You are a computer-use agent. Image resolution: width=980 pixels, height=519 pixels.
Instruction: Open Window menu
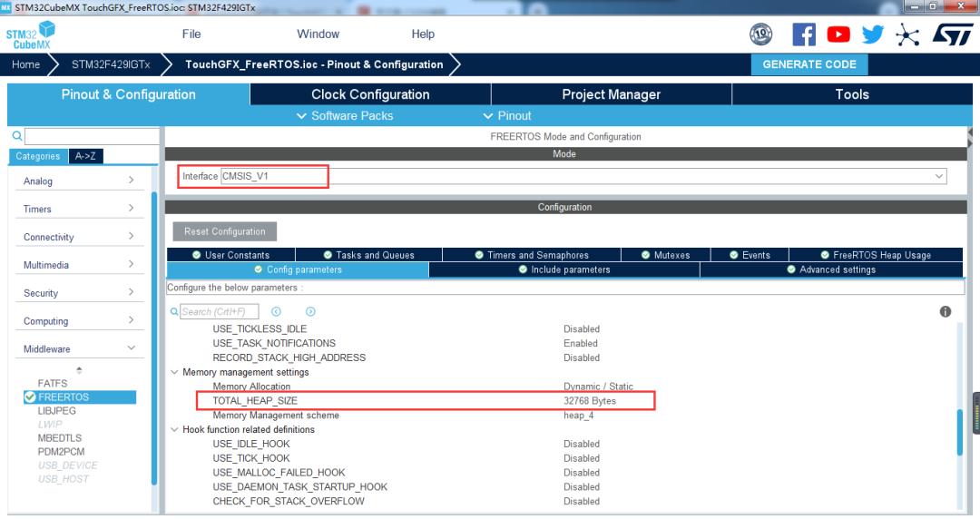[x=318, y=34]
